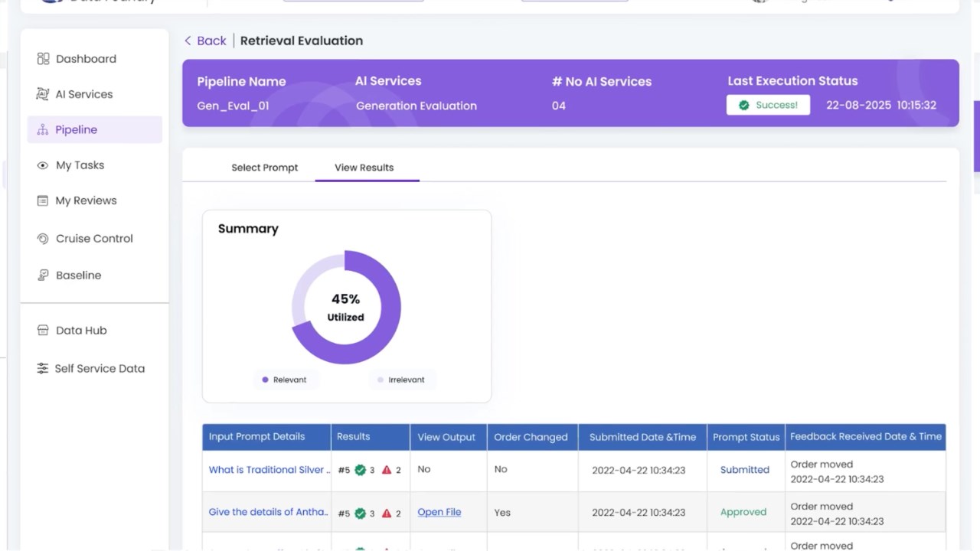Viewport: 980px width, 551px height.
Task: Click the My Tasks eye icon
Action: pyautogui.click(x=43, y=165)
